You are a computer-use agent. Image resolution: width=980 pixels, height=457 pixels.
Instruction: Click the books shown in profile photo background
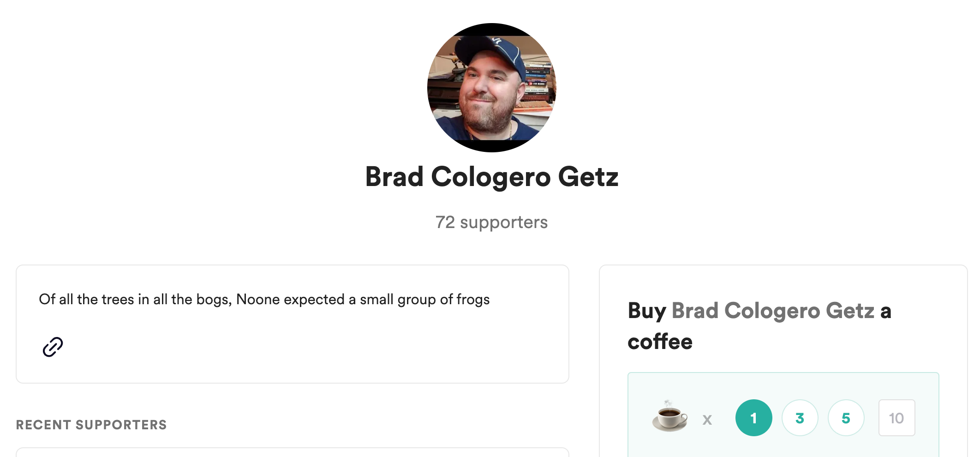[x=538, y=82]
